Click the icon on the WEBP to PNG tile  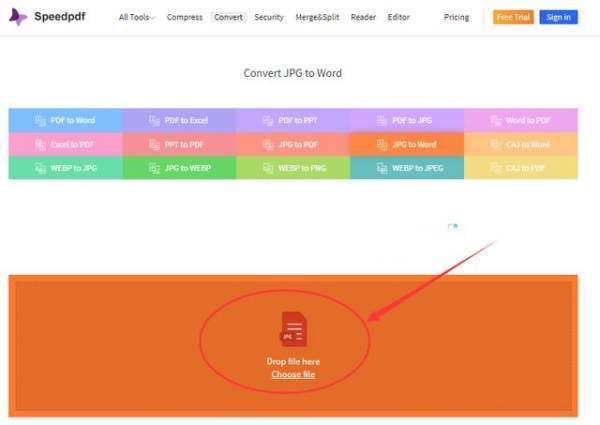(x=268, y=168)
